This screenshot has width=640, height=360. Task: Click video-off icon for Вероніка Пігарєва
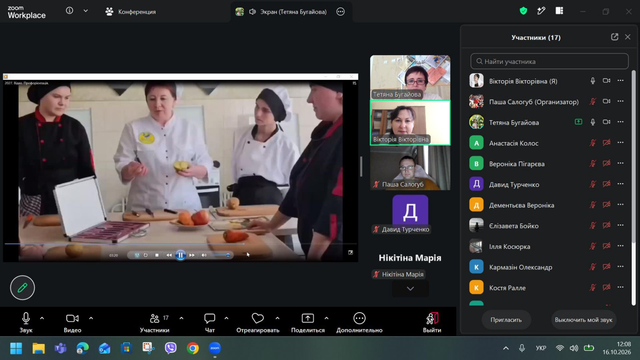pyautogui.click(x=607, y=163)
